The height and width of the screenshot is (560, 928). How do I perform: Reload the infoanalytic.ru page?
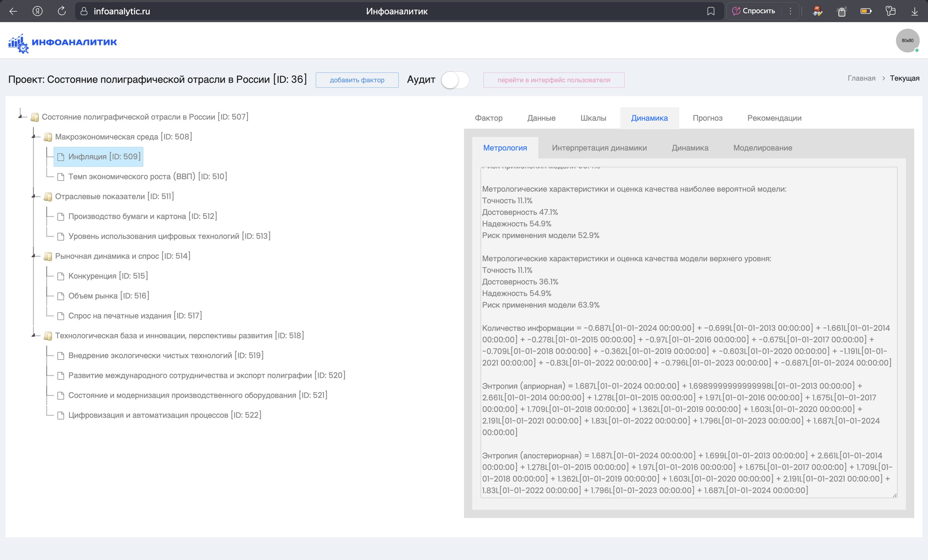(x=61, y=11)
